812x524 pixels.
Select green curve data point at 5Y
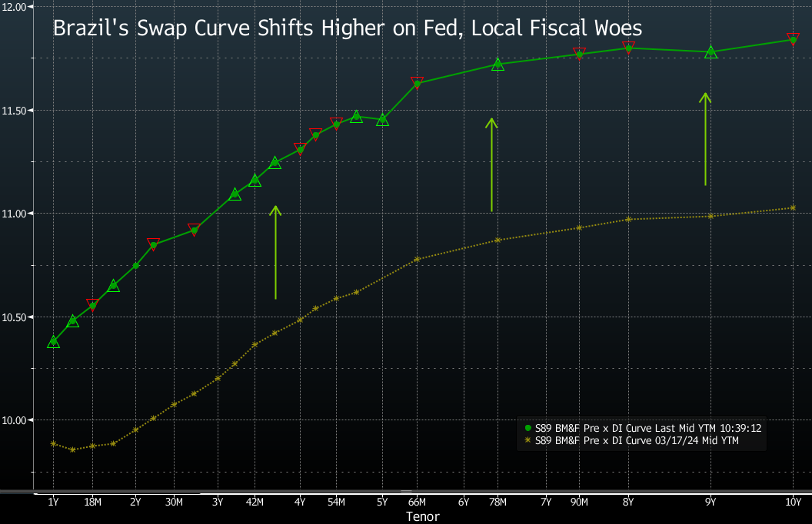[x=382, y=120]
